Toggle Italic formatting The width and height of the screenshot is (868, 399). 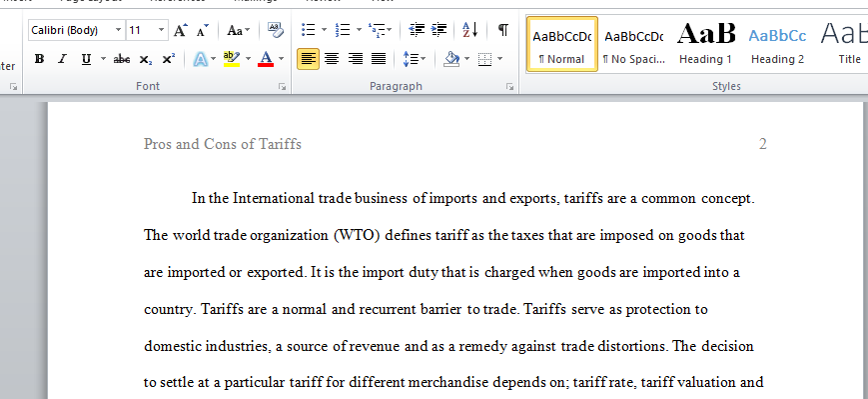(x=62, y=59)
